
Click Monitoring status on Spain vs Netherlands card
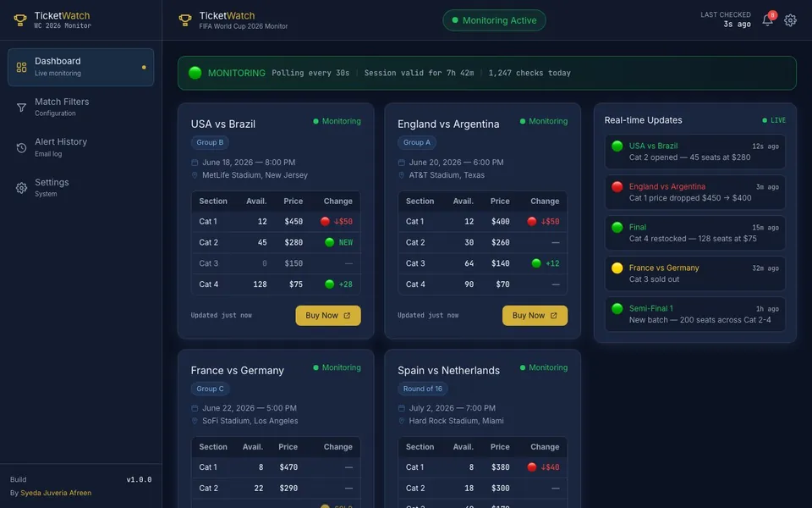[544, 367]
